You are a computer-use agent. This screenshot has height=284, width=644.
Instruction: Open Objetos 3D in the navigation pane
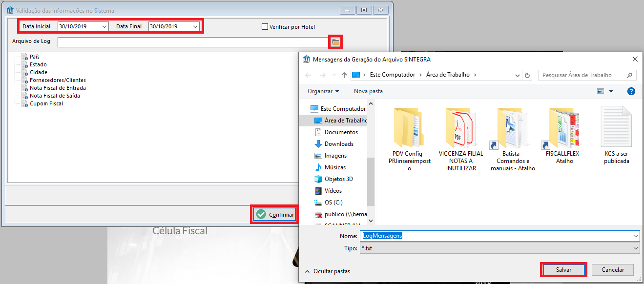[x=338, y=179]
